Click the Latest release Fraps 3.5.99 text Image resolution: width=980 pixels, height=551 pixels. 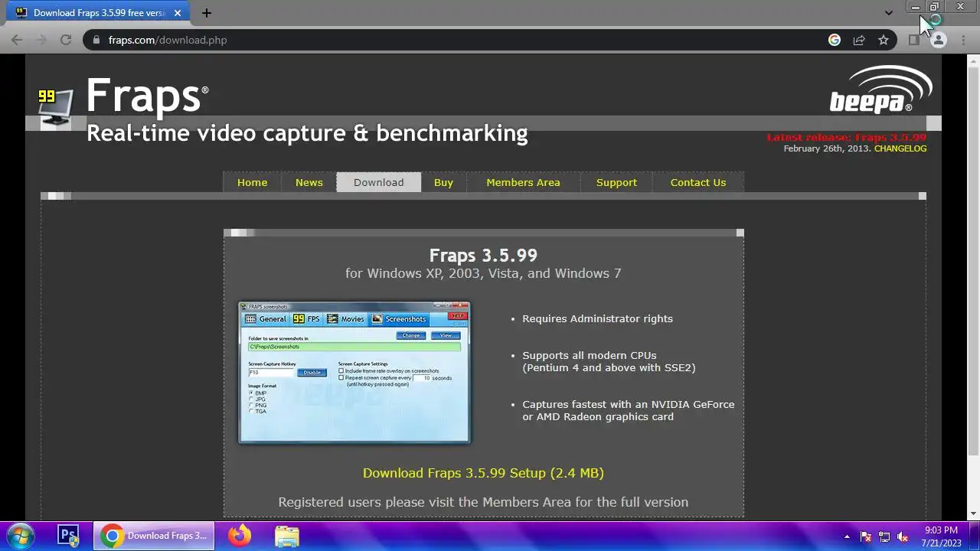(847, 138)
